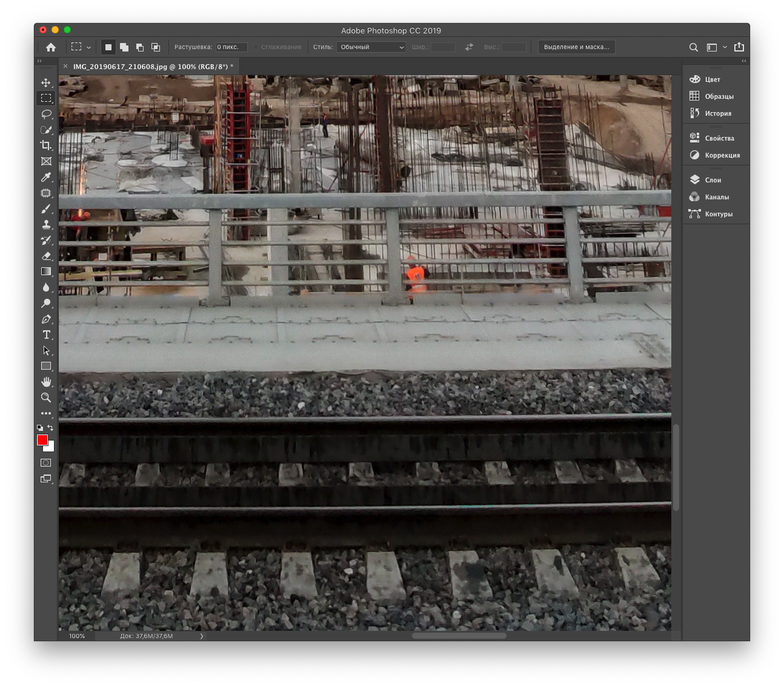Select the Pen tool
The image size is (784, 686).
coord(46,319)
